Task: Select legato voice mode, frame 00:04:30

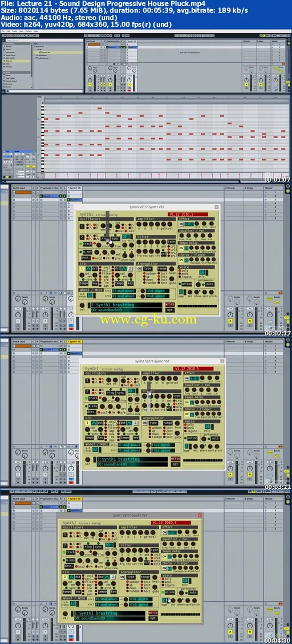Action: (x=169, y=585)
